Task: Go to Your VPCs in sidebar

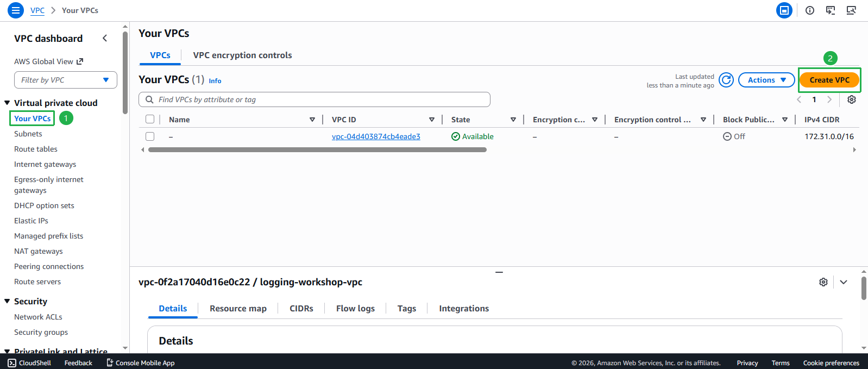Action: (x=33, y=118)
